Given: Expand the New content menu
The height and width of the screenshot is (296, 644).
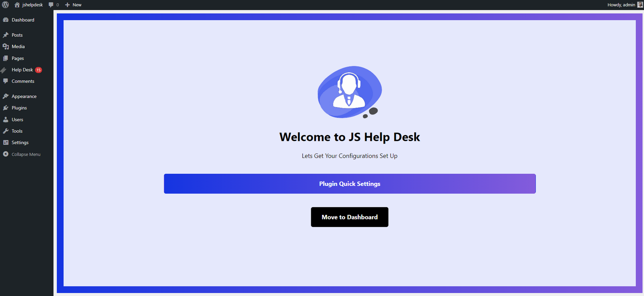Looking at the screenshot, I should (x=77, y=5).
